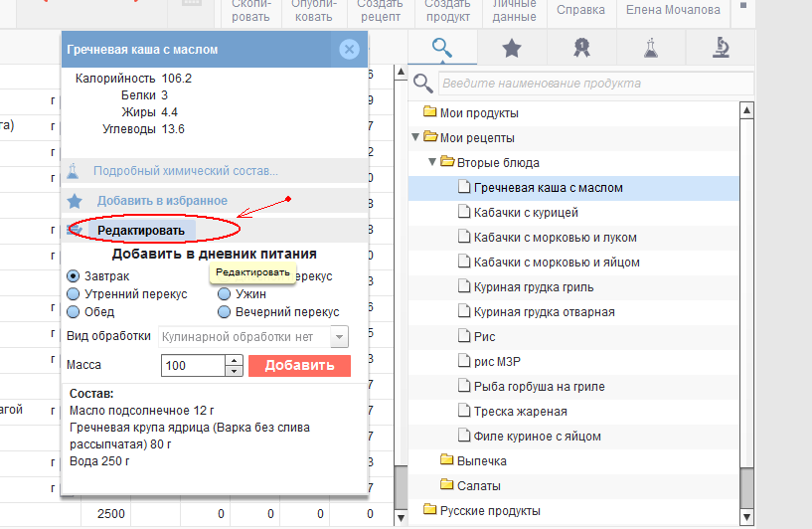Click the star icon beside Добавить в избранное
The image size is (812, 529).
tap(74, 201)
